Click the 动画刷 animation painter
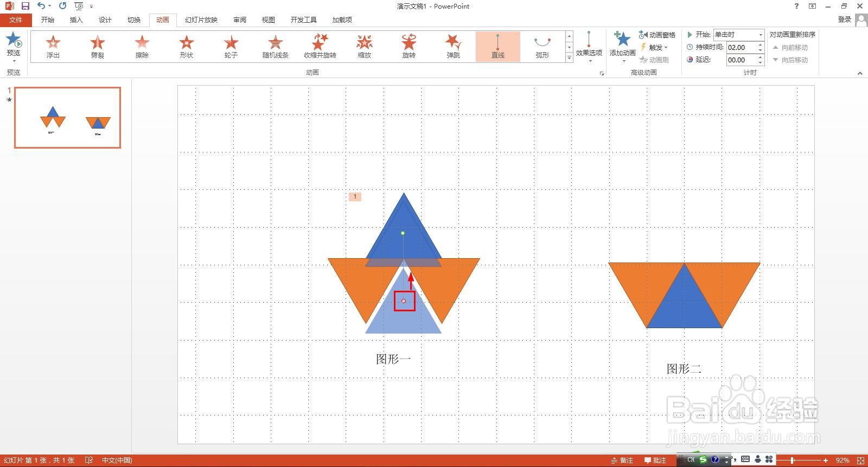The width and height of the screenshot is (868, 467). coord(654,60)
